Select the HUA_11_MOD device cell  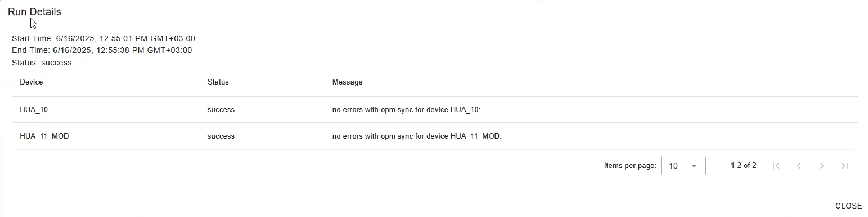click(x=44, y=136)
